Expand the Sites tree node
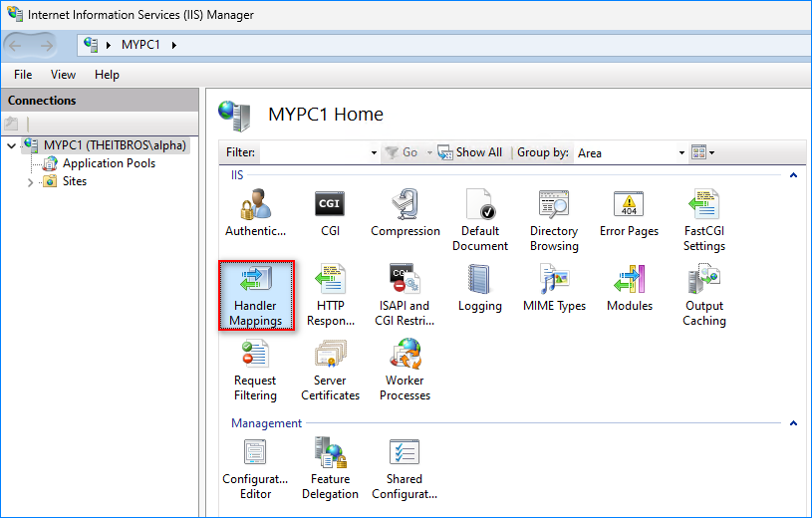The height and width of the screenshot is (518, 812). 30,182
